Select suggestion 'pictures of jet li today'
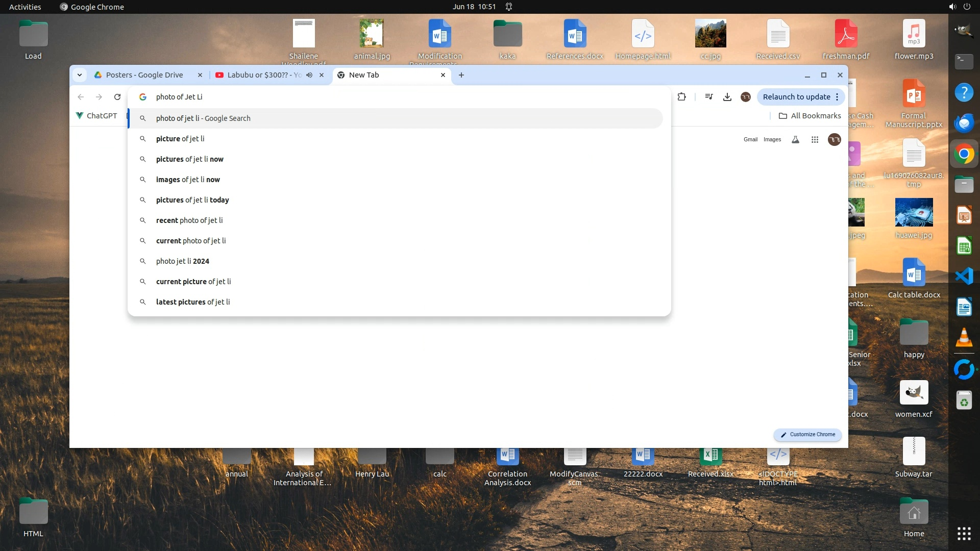The width and height of the screenshot is (980, 551). tap(192, 200)
